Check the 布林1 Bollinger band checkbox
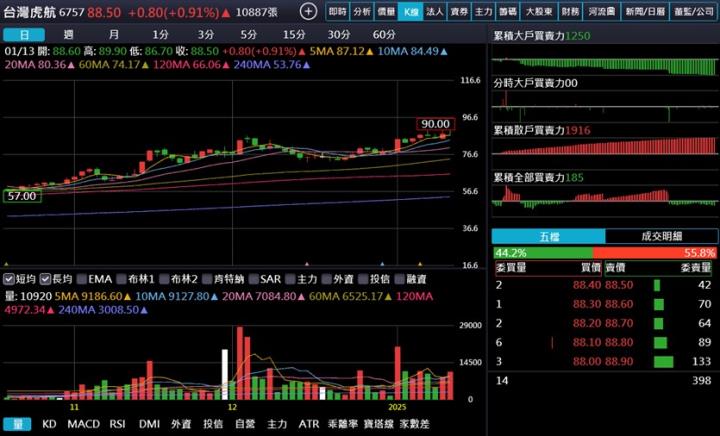 point(122,279)
